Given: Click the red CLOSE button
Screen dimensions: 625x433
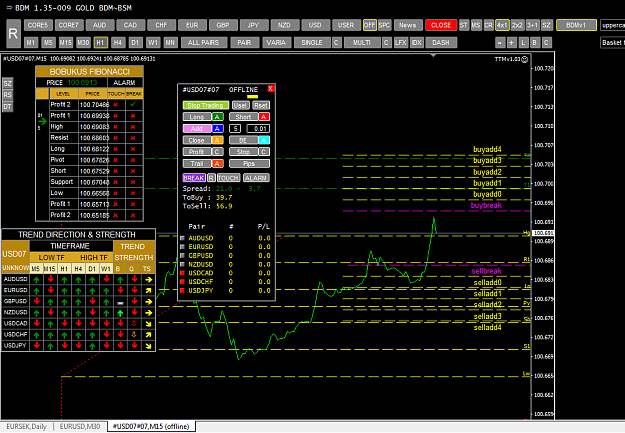Looking at the screenshot, I should click(441, 25).
